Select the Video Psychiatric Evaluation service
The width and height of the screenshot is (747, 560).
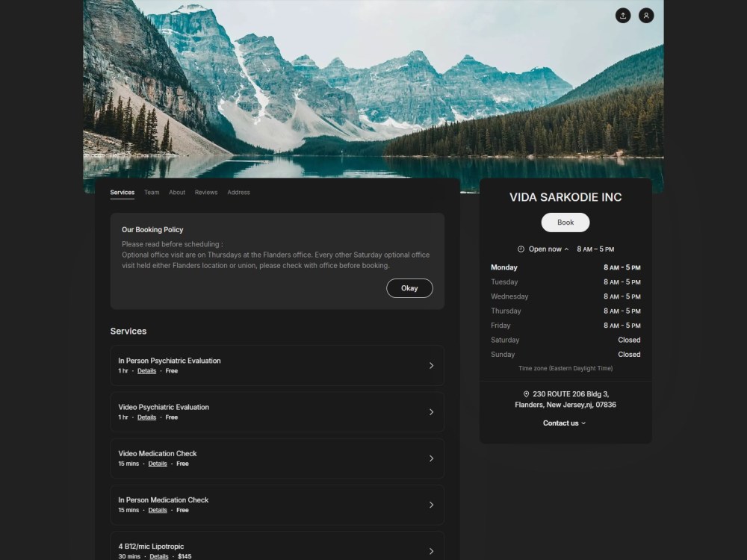point(277,412)
